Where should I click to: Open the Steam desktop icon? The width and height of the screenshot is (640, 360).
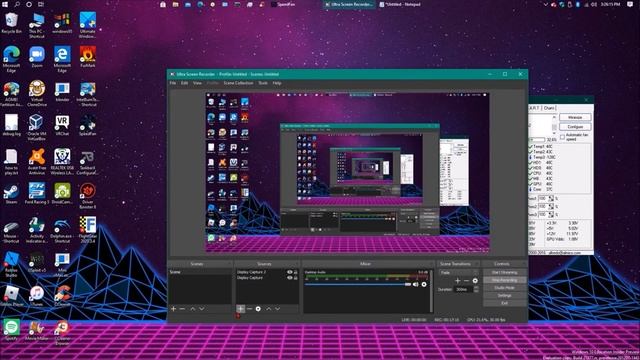point(11,194)
